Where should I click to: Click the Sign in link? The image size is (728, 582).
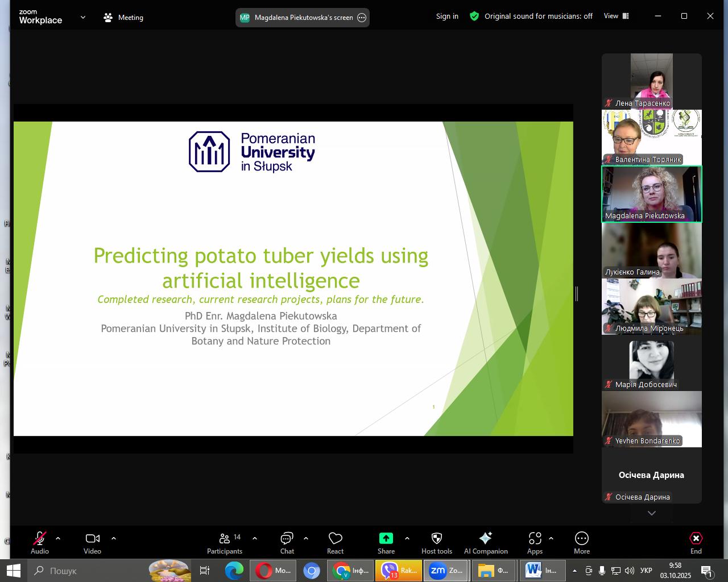[447, 16]
